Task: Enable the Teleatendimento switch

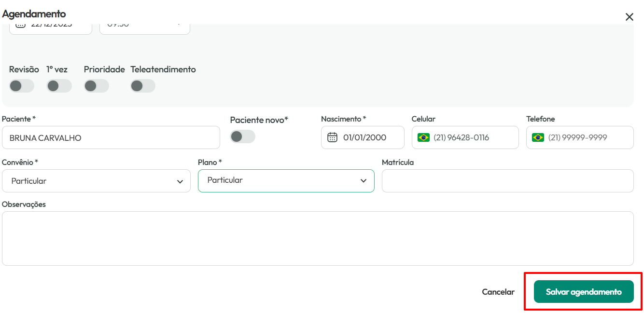Action: (143, 86)
